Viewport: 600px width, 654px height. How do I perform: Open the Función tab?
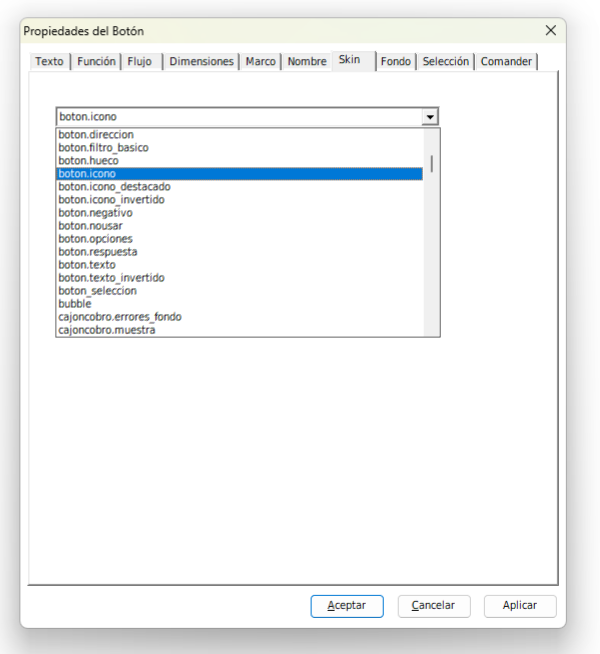click(x=96, y=61)
